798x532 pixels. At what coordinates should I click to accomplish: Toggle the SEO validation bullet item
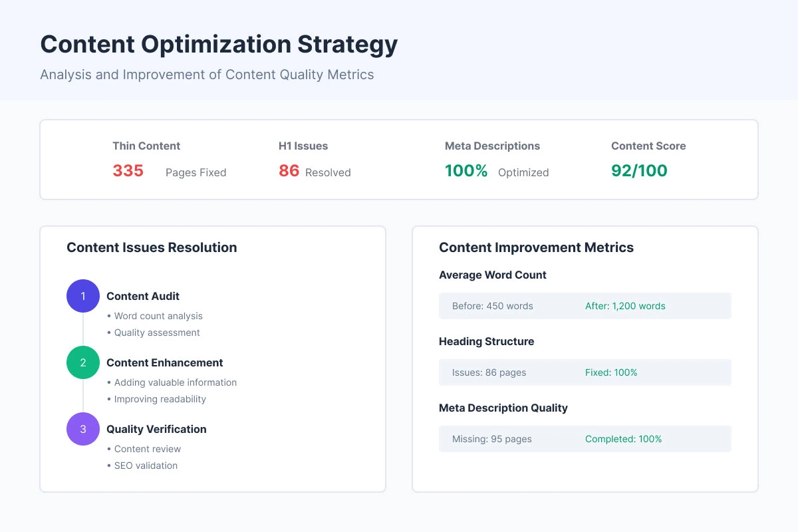tap(144, 465)
